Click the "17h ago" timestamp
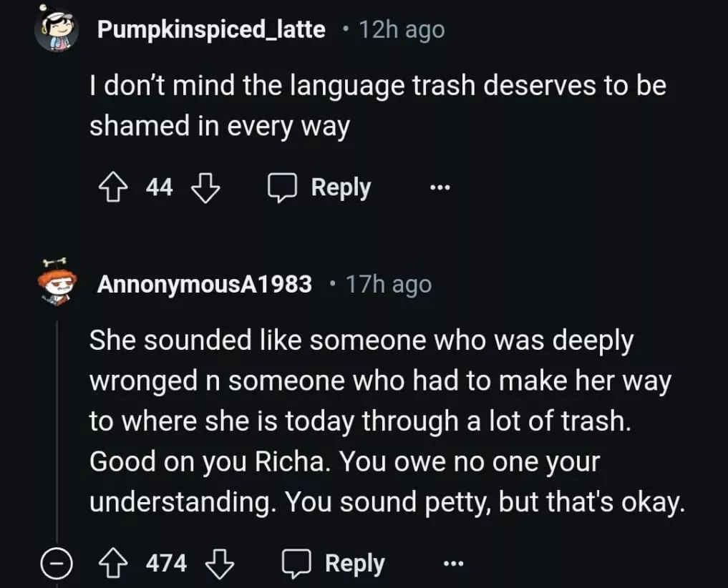Viewport: 728px width, 588px height. (x=389, y=285)
